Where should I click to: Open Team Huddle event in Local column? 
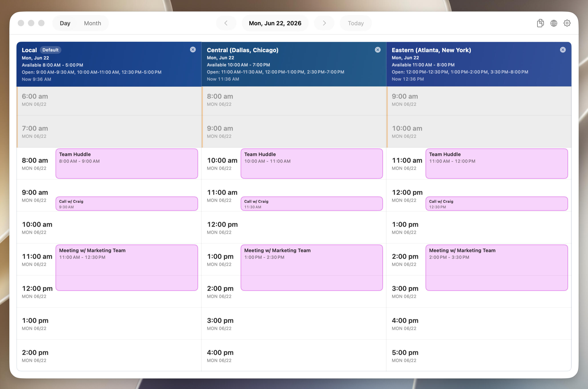point(127,163)
